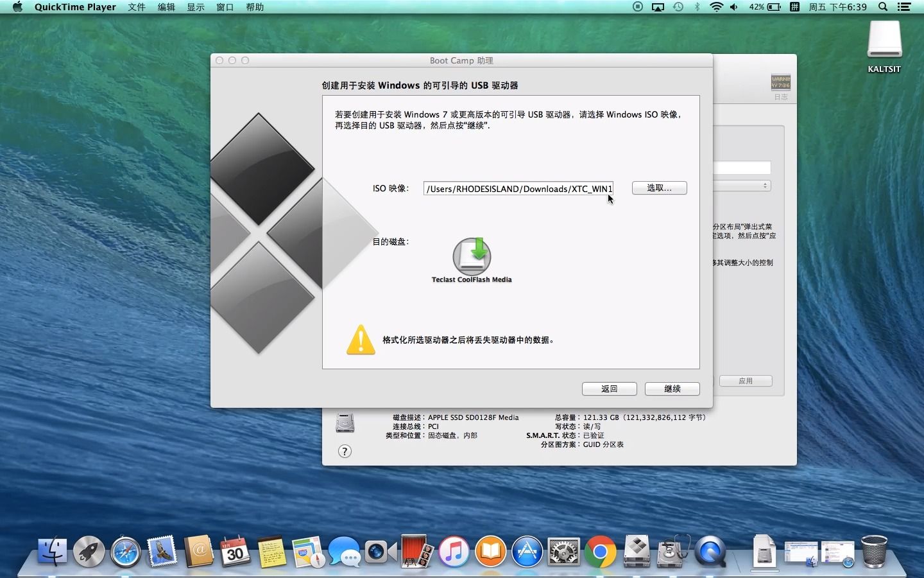Open the 窗口 menu
Screen dimensions: 924x578
225,7
